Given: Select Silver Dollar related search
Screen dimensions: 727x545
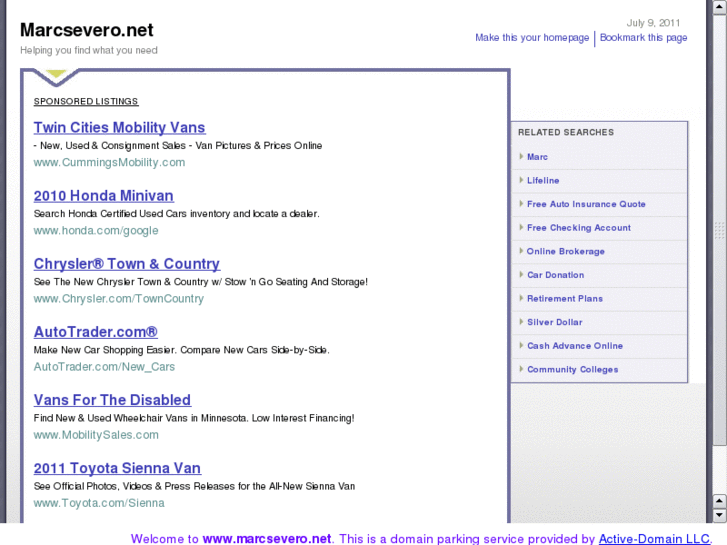Looking at the screenshot, I should pyautogui.click(x=555, y=322).
